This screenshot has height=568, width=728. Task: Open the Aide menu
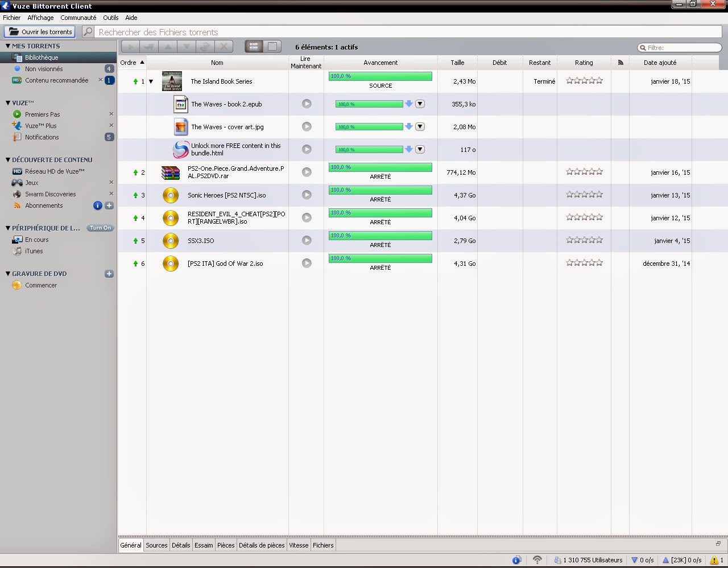(x=131, y=18)
